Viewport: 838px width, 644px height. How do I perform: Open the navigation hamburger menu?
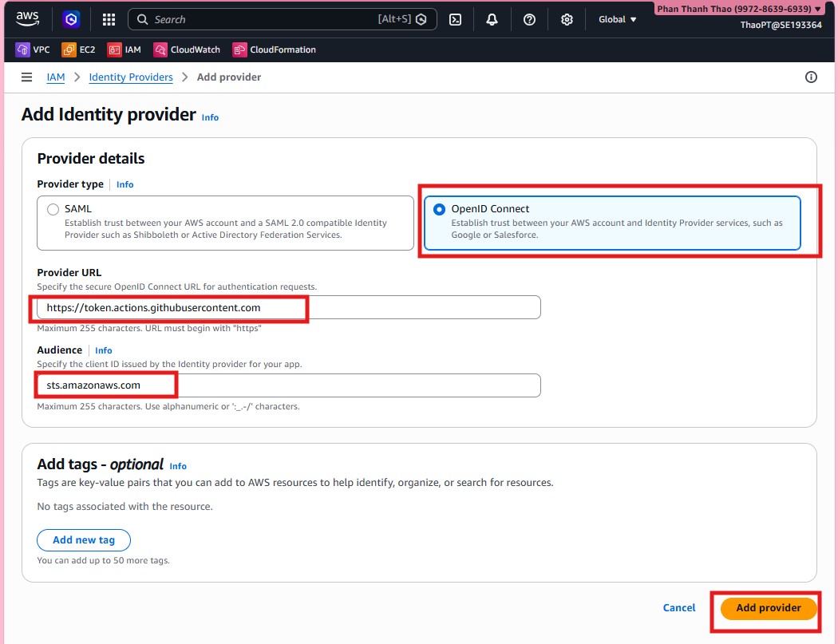point(26,77)
